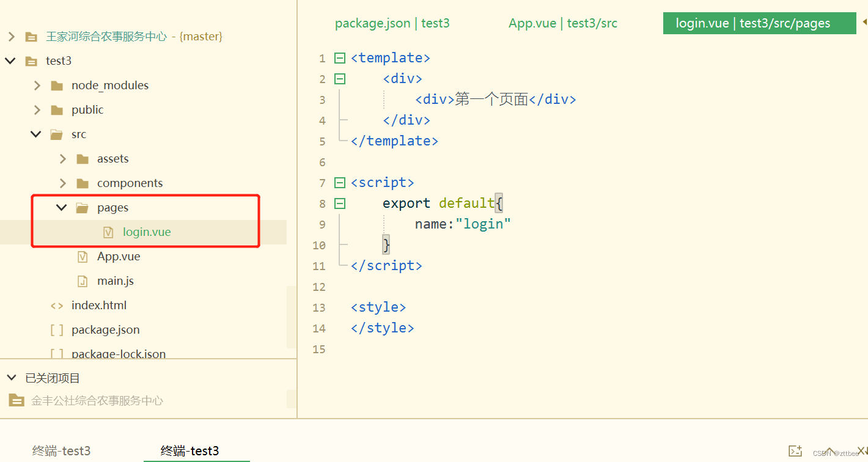The image size is (868, 462).
Task: Click the src open-folder icon
Action: click(57, 134)
